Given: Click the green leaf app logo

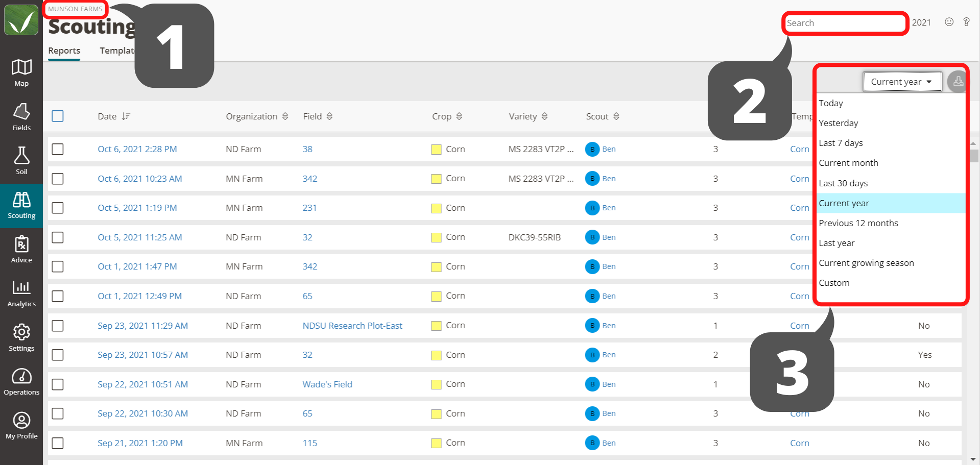Looking at the screenshot, I should point(21,20).
